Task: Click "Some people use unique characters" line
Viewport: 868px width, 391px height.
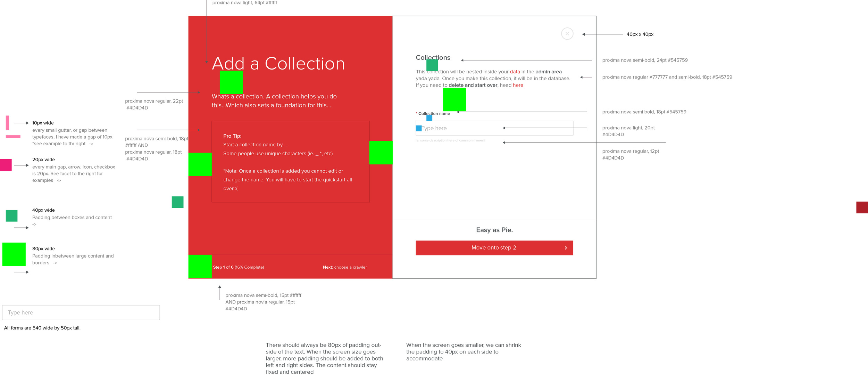Action: click(x=278, y=153)
